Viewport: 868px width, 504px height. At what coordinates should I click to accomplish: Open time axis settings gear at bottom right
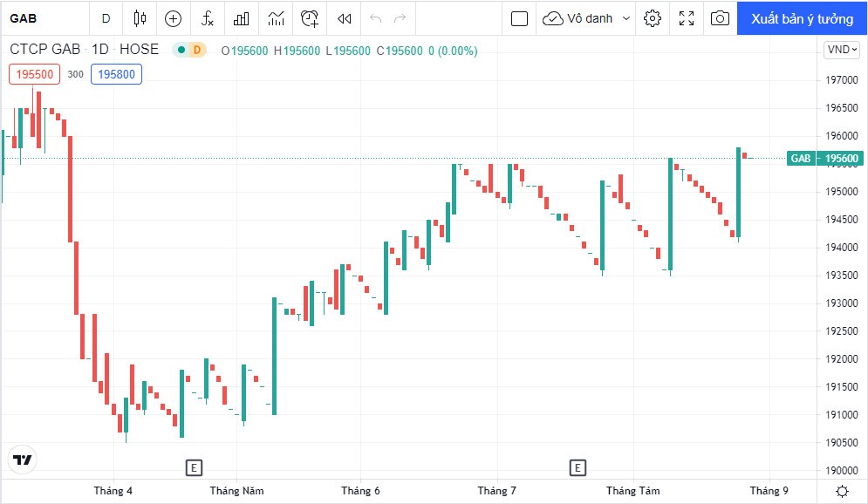click(x=842, y=491)
